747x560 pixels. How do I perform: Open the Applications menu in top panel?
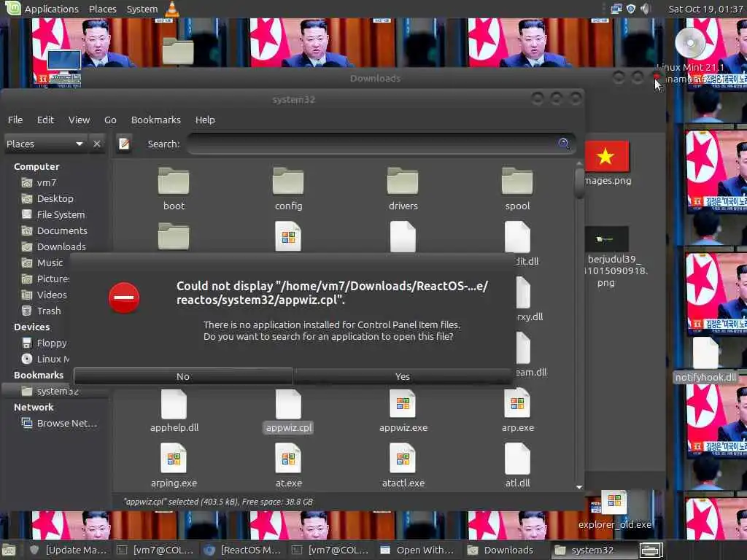(51, 9)
